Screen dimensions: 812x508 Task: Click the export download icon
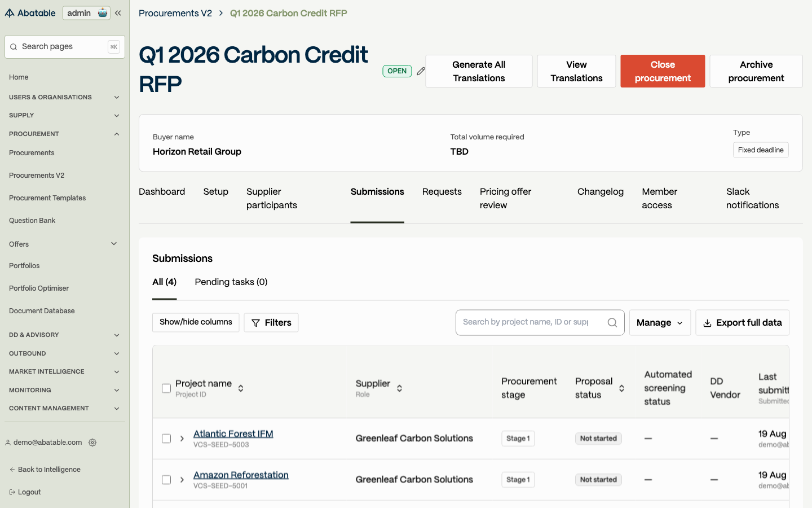pos(707,323)
